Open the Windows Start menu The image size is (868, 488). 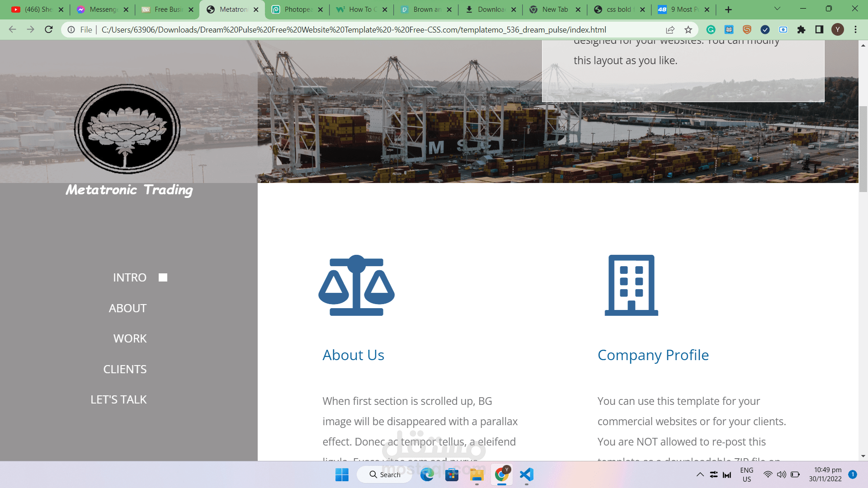pyautogui.click(x=342, y=474)
